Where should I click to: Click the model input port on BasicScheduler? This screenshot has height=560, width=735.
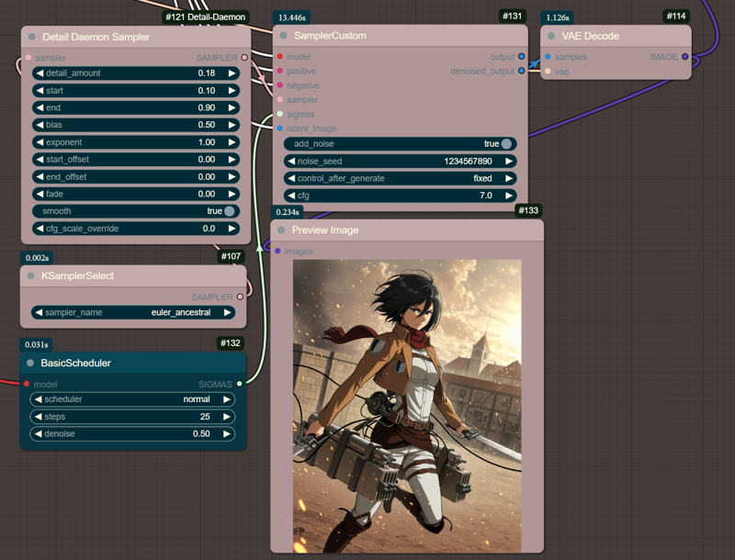pos(27,384)
